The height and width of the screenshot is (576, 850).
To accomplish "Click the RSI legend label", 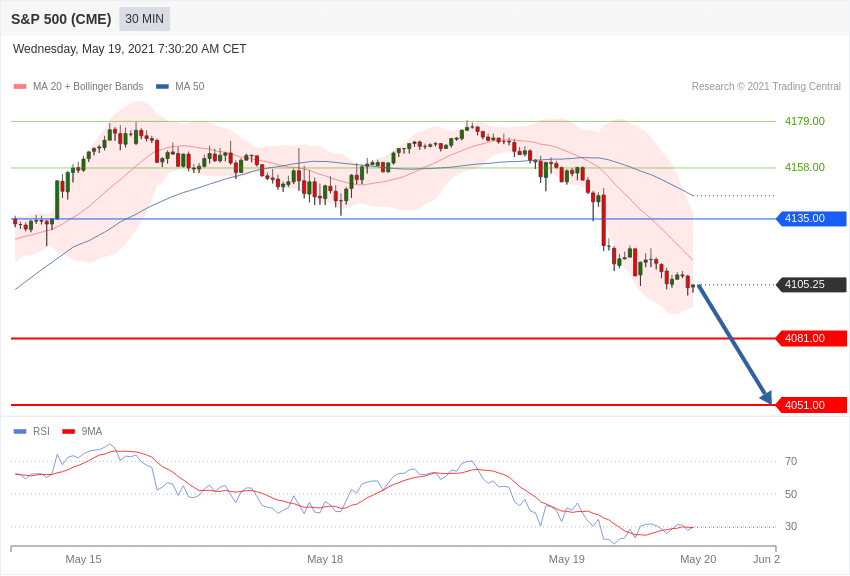I will pyautogui.click(x=41, y=431).
